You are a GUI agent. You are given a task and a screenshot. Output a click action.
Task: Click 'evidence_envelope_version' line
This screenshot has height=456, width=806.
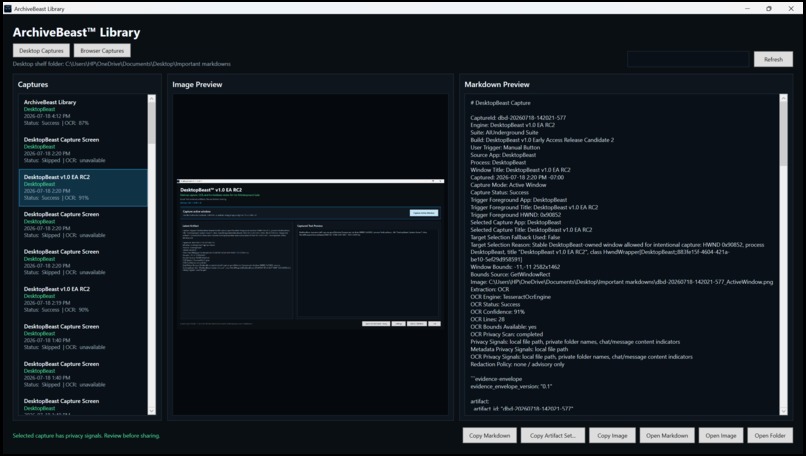click(x=511, y=386)
